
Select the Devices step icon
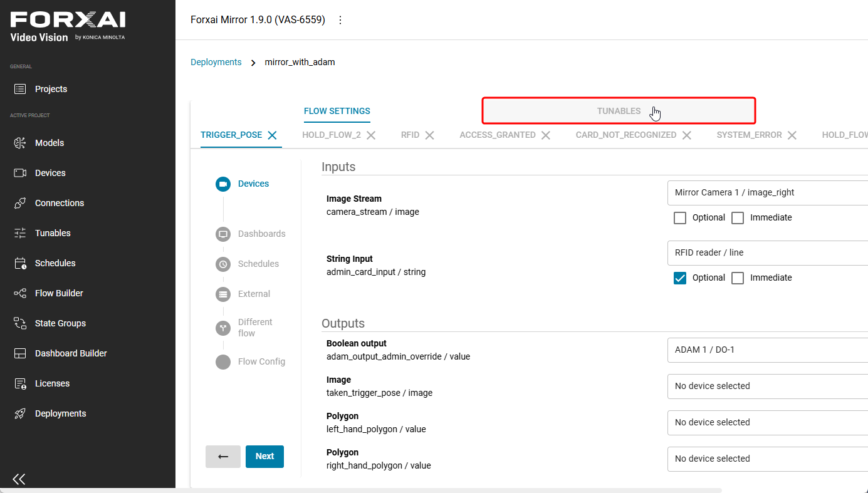click(223, 184)
